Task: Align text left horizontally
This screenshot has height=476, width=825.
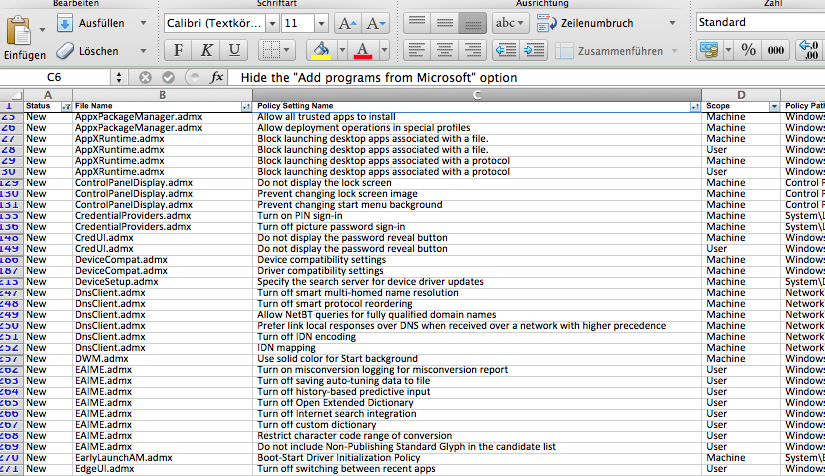Action: (x=417, y=50)
